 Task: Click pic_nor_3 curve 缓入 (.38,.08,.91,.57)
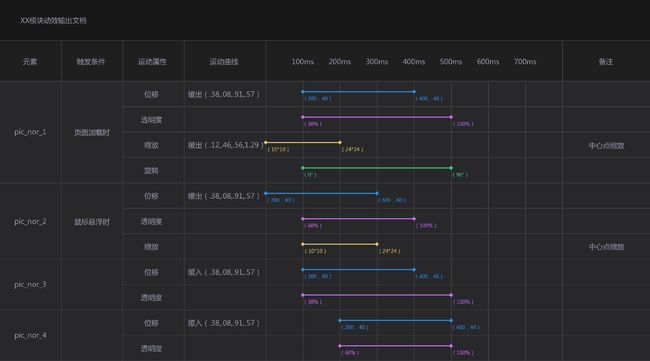(x=224, y=272)
